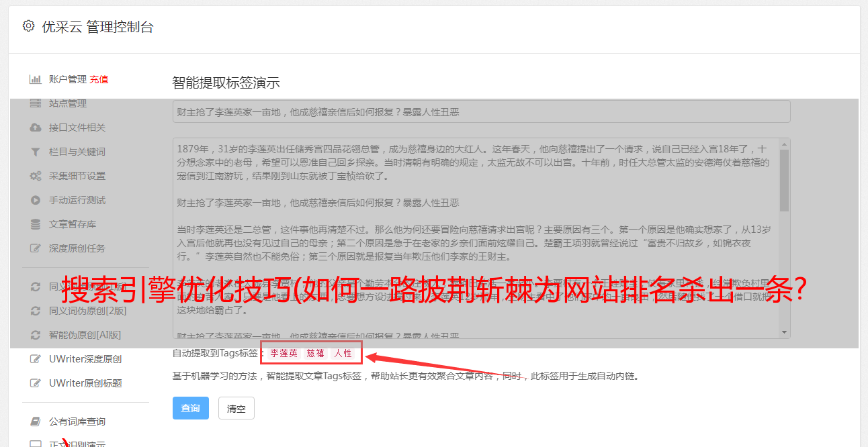Click the refresh icon for 智能伪原创[AI版]
Image resolution: width=868 pixels, height=447 pixels.
point(36,335)
